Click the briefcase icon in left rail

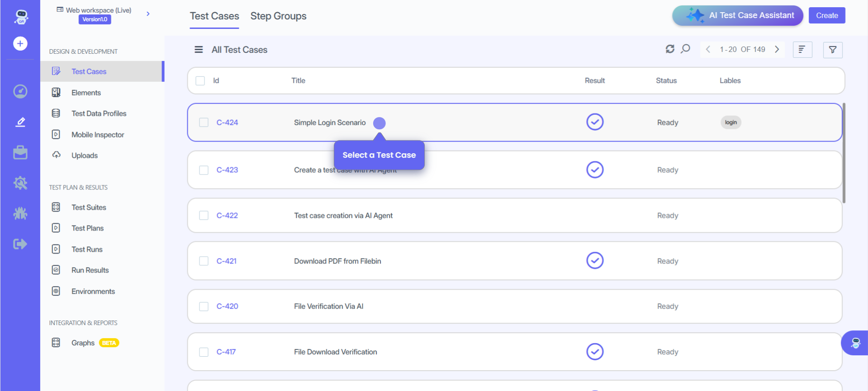pos(20,153)
